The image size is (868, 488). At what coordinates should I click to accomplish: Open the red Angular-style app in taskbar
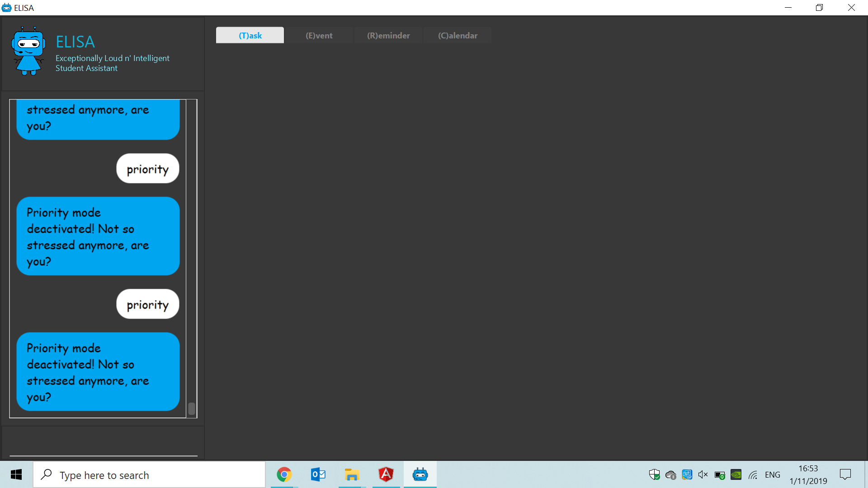pyautogui.click(x=386, y=474)
